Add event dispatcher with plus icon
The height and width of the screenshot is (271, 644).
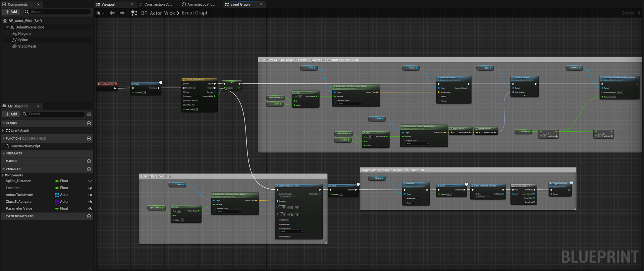tap(89, 216)
